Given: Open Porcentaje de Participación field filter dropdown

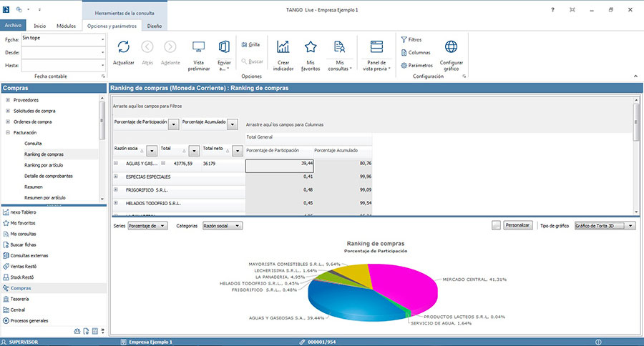Looking at the screenshot, I should tap(174, 124).
